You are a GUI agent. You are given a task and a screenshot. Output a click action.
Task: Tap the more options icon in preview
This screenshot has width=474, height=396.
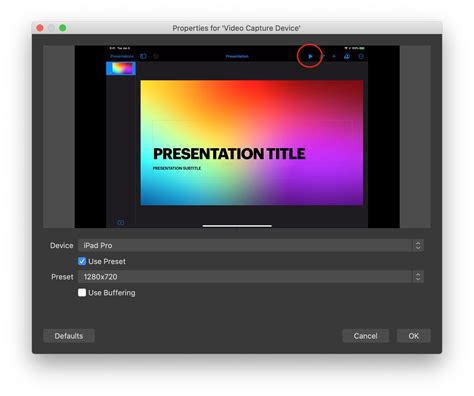[361, 56]
